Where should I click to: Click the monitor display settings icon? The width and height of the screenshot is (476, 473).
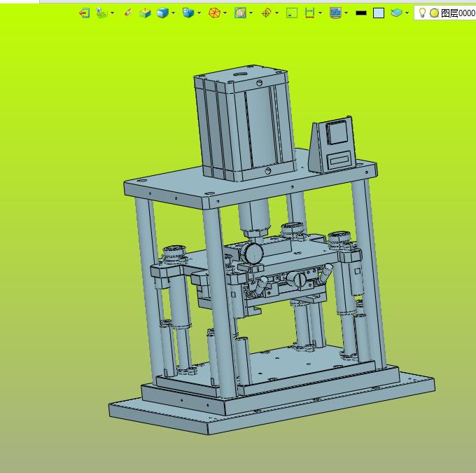point(335,13)
